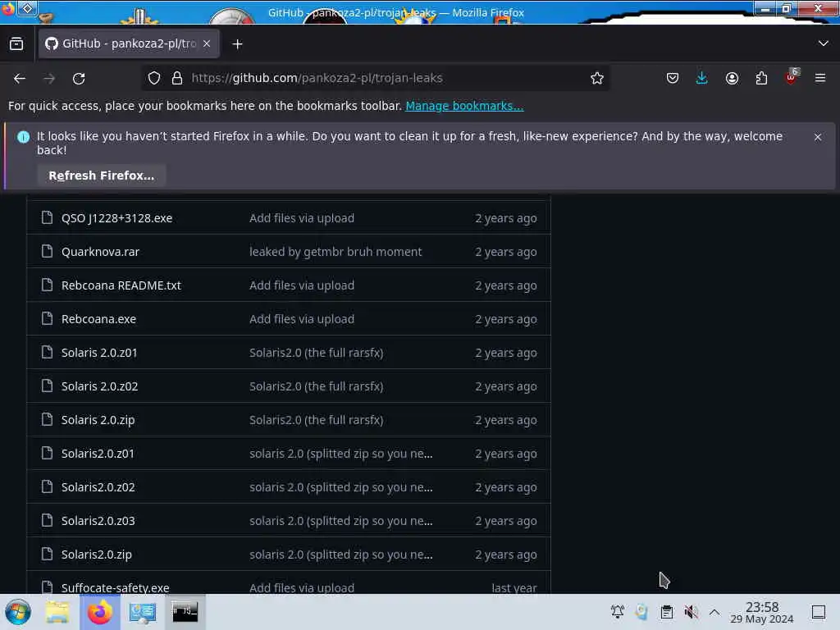Bookmark this page with the star icon
The height and width of the screenshot is (630, 840).
pos(597,78)
